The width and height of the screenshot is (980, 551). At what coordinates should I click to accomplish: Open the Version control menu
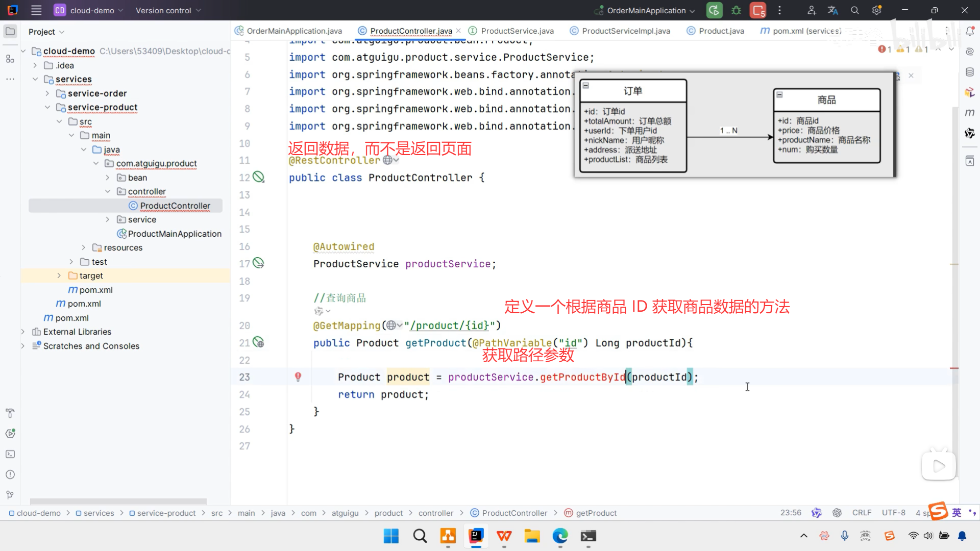(x=168, y=10)
